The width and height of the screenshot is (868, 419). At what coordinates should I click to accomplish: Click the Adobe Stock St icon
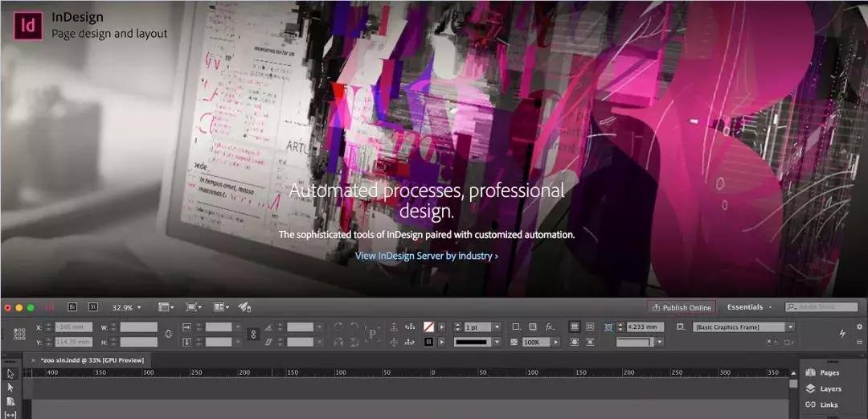93,307
